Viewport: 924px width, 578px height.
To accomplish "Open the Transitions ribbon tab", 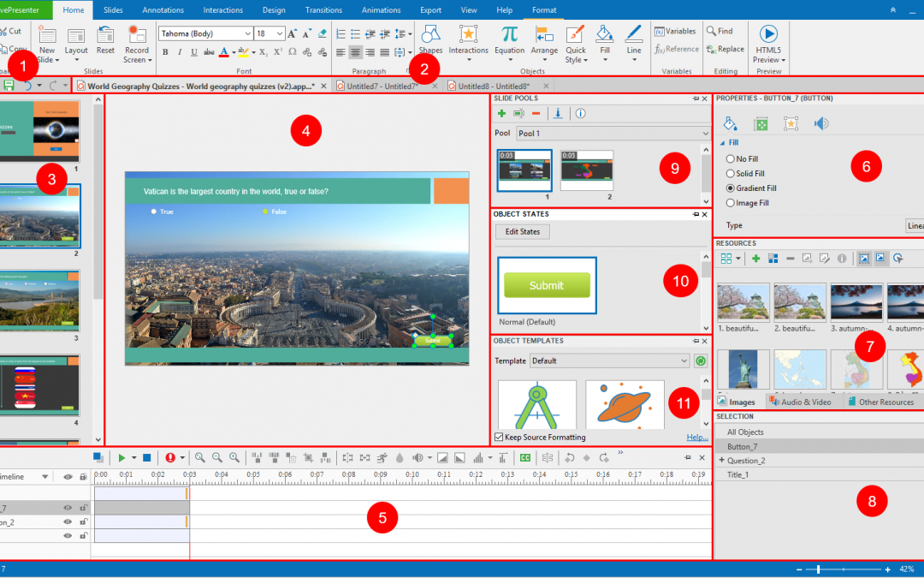I will coord(323,10).
